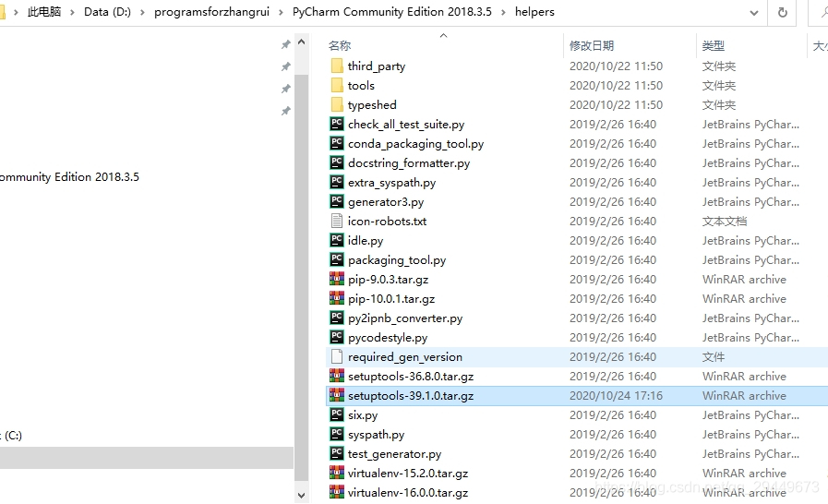The height and width of the screenshot is (504, 828).
Task: Select the file name pip-10.0.1.tar.gz
Action: (391, 299)
